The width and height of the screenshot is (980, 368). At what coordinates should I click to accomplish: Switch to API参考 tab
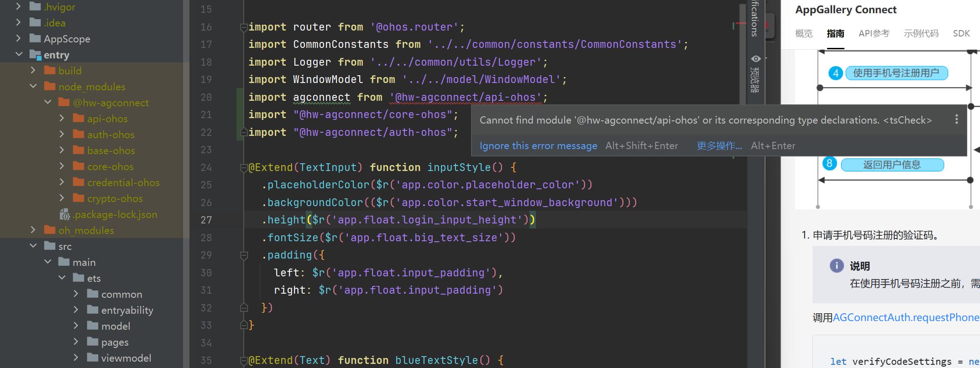point(874,33)
